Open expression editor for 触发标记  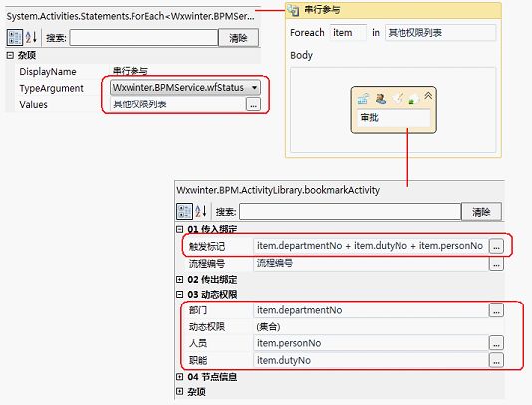(496, 246)
